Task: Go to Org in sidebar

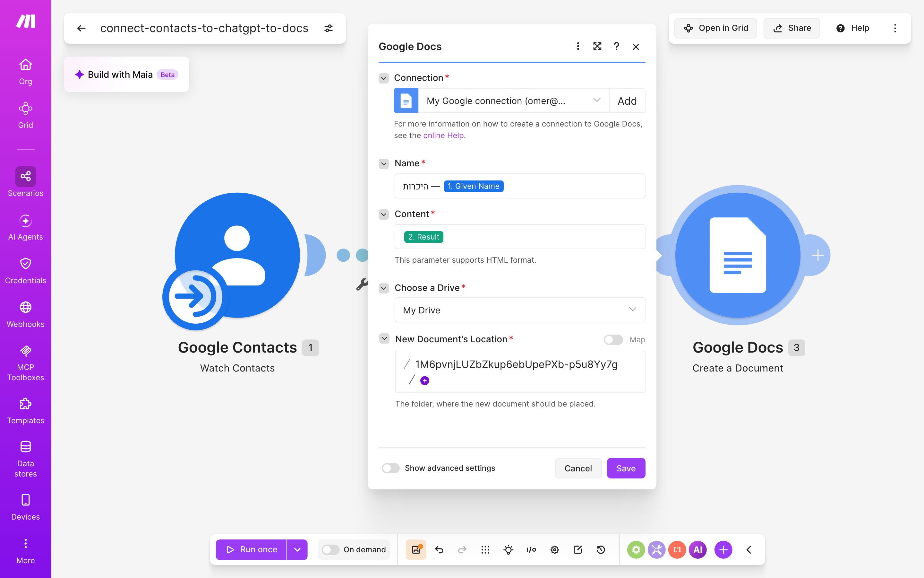Action: (x=26, y=72)
